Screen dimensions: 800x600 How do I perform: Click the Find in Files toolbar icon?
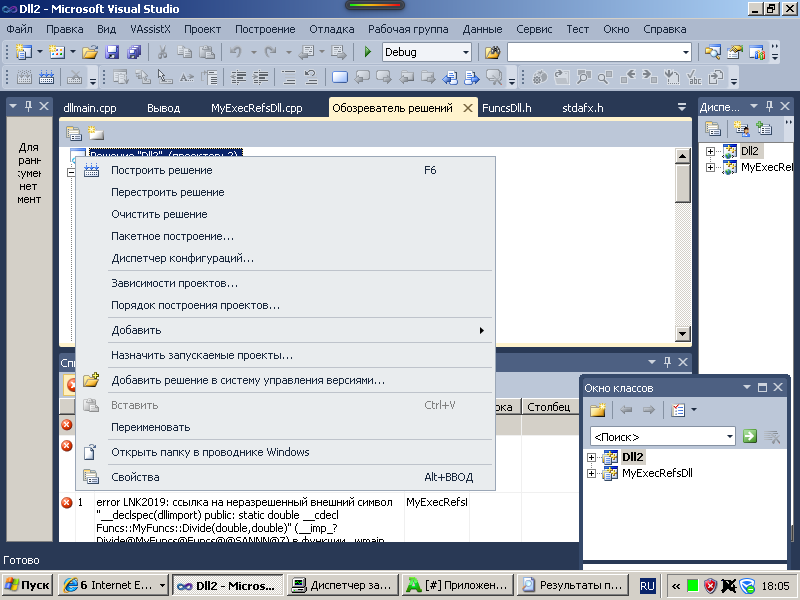coord(492,52)
